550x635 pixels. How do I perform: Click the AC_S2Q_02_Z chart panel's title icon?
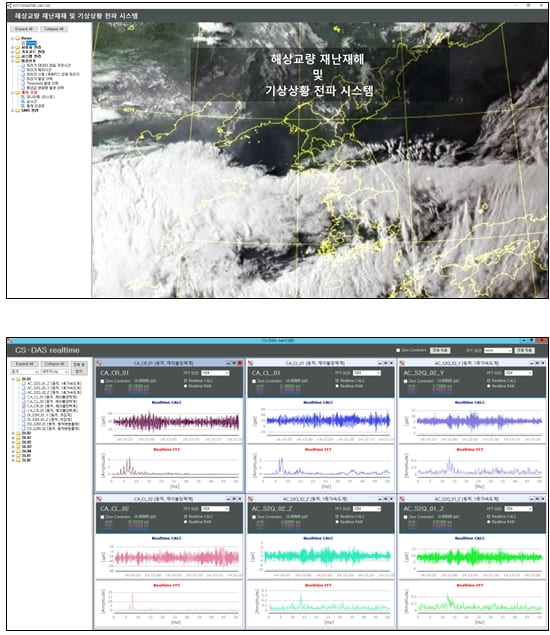click(250, 499)
